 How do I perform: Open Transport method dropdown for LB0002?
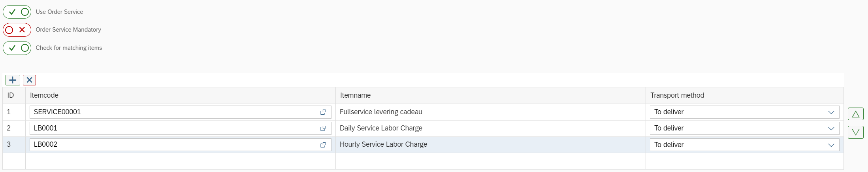[x=831, y=145]
